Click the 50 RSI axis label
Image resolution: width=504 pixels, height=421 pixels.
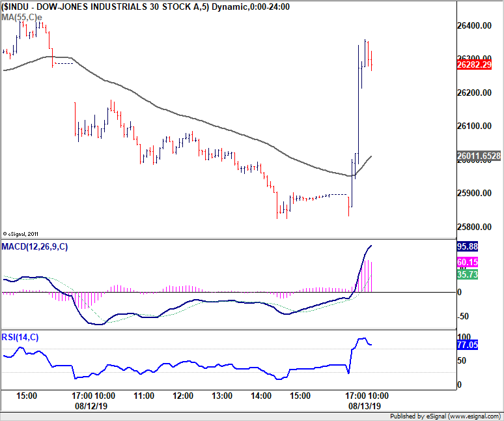point(462,361)
